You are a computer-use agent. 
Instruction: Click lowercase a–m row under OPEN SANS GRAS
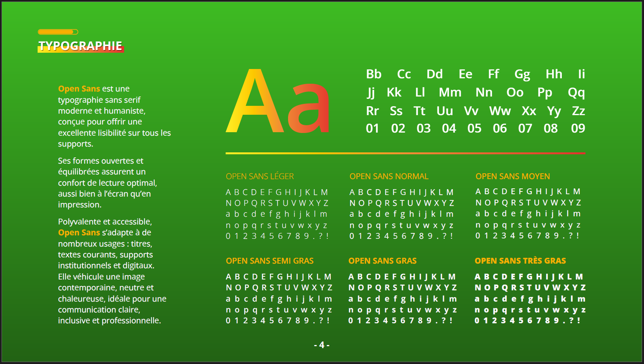tap(402, 299)
